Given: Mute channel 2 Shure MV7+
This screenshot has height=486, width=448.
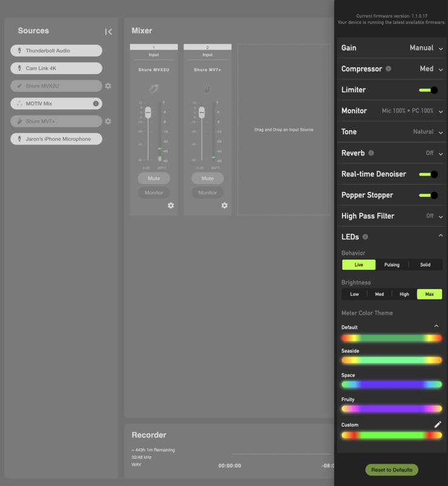Looking at the screenshot, I should [207, 178].
